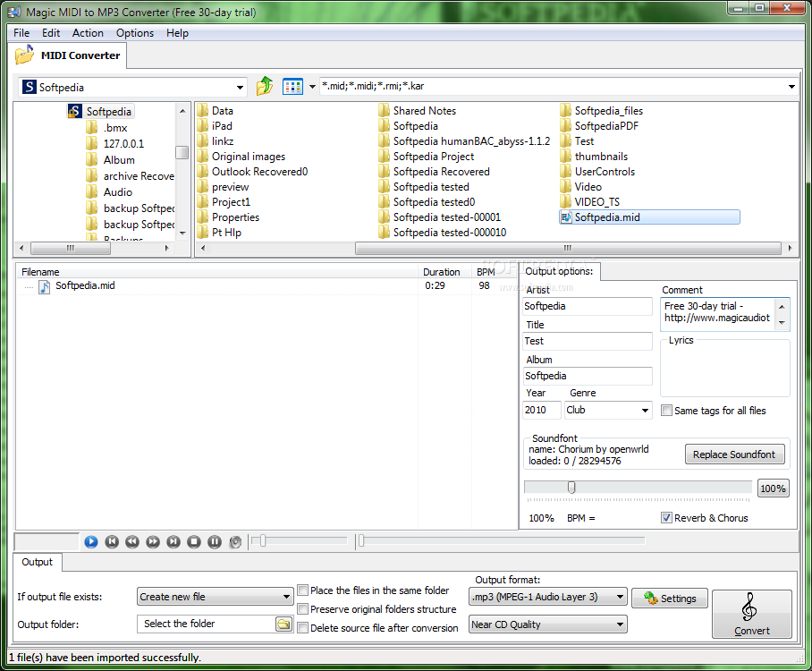Click the Duration column header

coord(444,272)
